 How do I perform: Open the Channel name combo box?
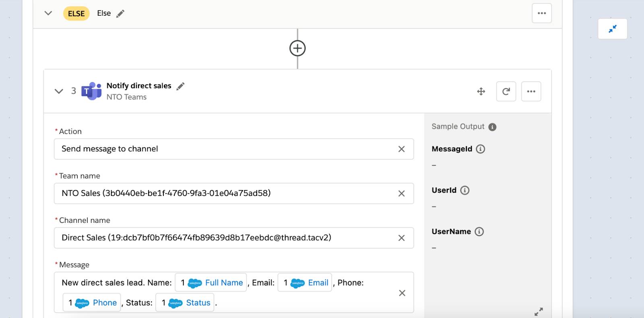[x=234, y=238]
